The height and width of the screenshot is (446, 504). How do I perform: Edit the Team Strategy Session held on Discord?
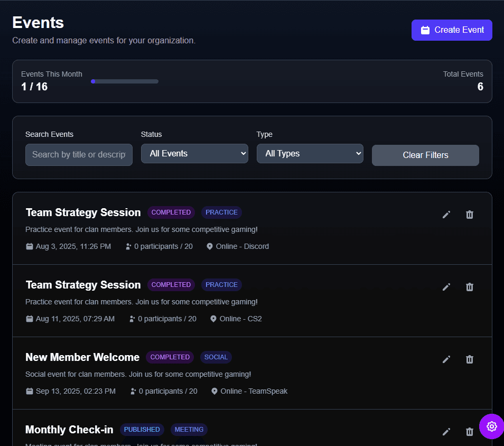pyautogui.click(x=446, y=215)
